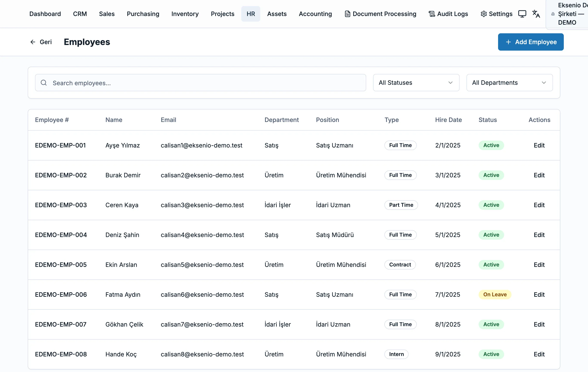
Task: Open the Assets module
Action: coord(277,14)
